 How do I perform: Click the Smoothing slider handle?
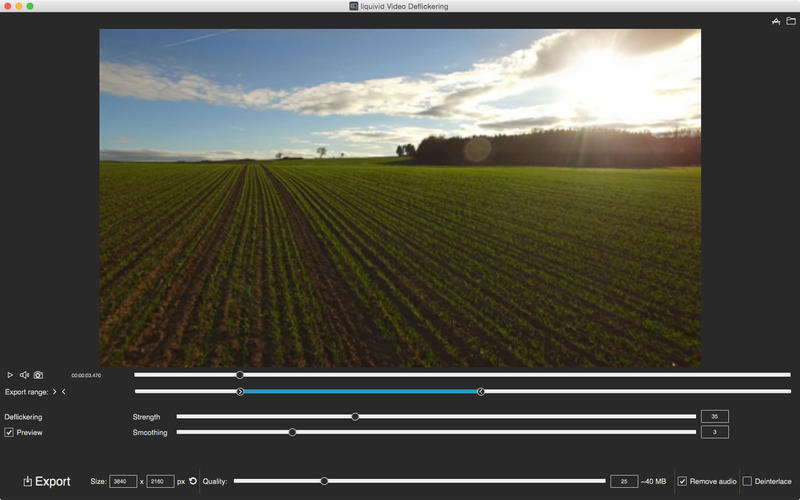coord(292,432)
